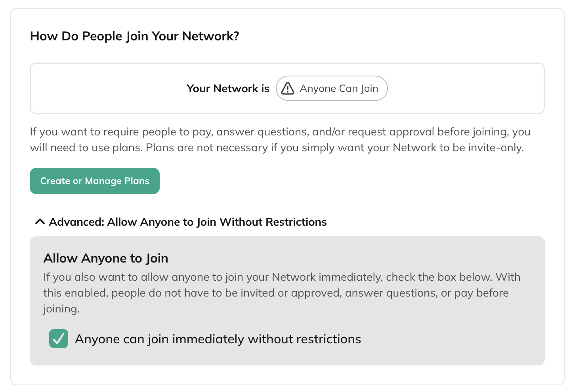569x392 pixels.
Task: Disable Anyone can join immediately without restrictions
Action: click(59, 339)
